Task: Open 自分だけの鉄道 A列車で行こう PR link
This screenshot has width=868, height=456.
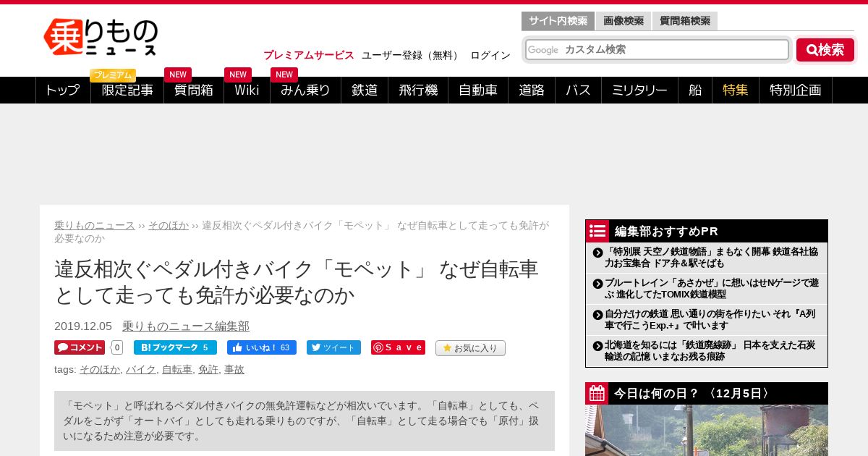Action: pos(712,319)
